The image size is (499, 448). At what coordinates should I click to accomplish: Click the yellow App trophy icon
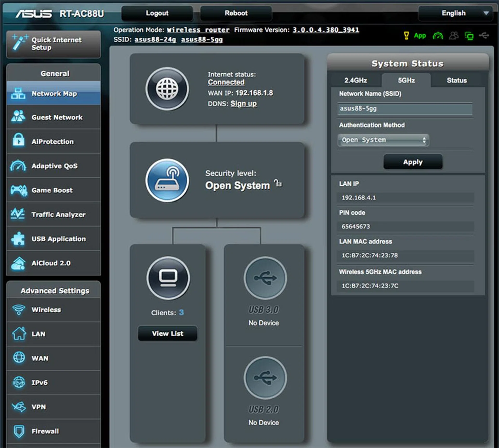click(x=406, y=36)
